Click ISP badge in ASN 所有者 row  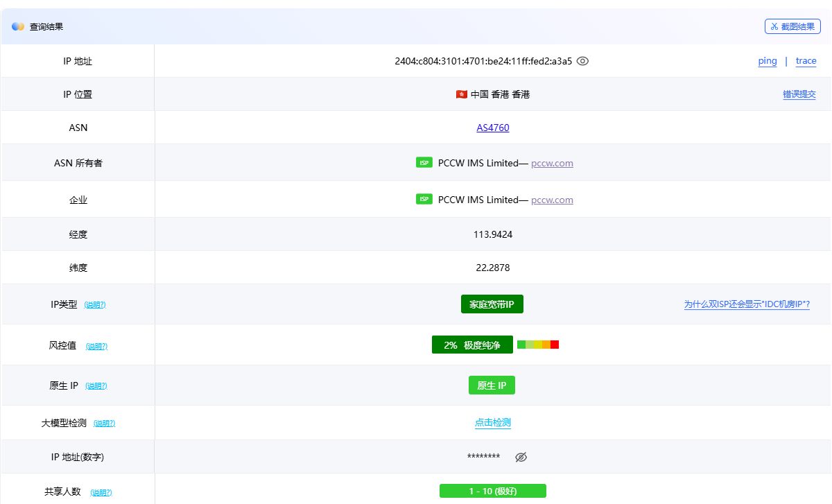[x=424, y=162]
